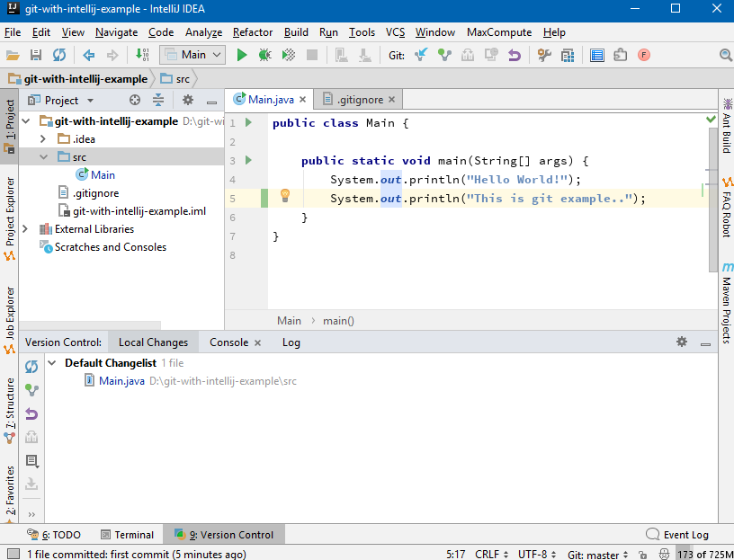Screen dimensions: 734x560
Task: Select Main.java in Default Changelist
Action: coord(121,380)
